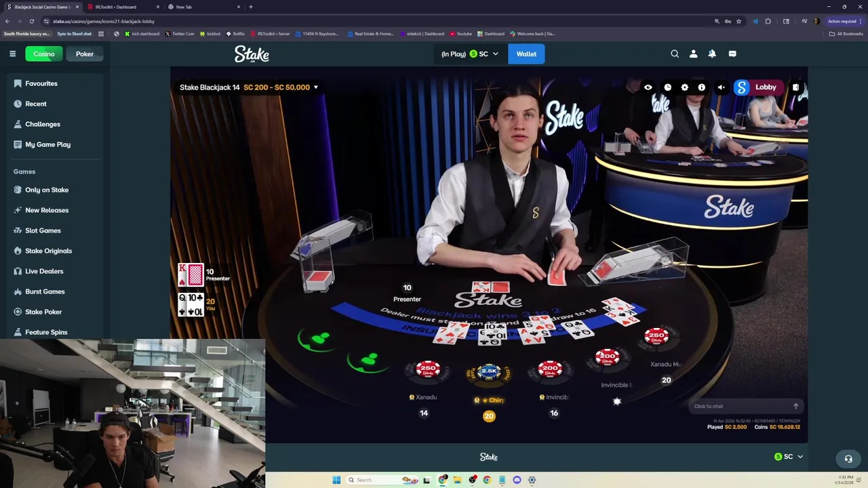Open the Windows Start menu
The width and height of the screenshot is (868, 488).
(x=336, y=480)
